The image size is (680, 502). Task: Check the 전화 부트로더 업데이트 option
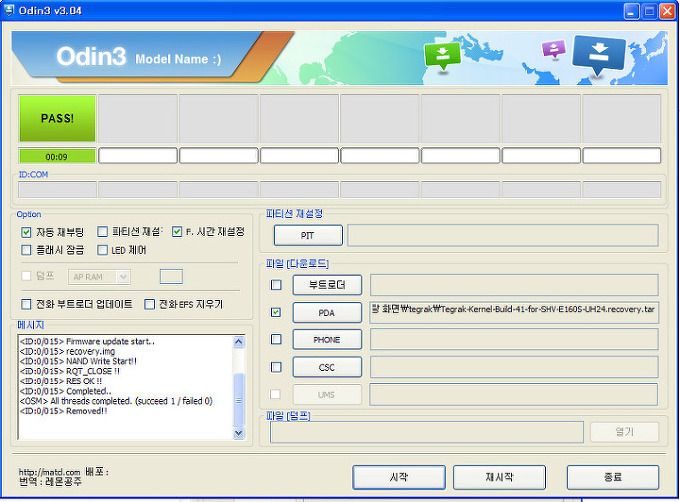(x=26, y=304)
